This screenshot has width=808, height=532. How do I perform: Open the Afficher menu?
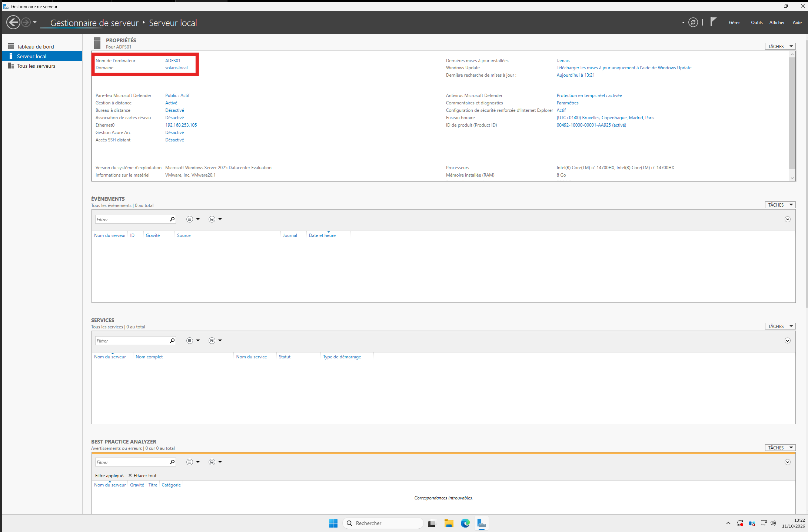coord(777,23)
